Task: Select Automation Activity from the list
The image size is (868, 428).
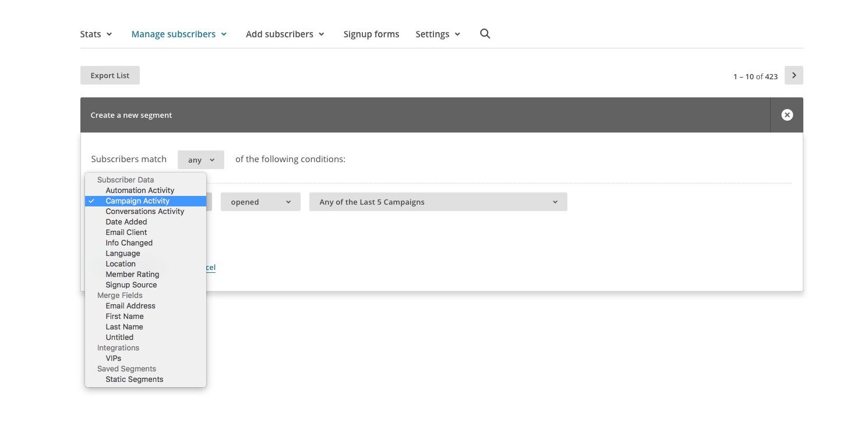Action: 140,190
